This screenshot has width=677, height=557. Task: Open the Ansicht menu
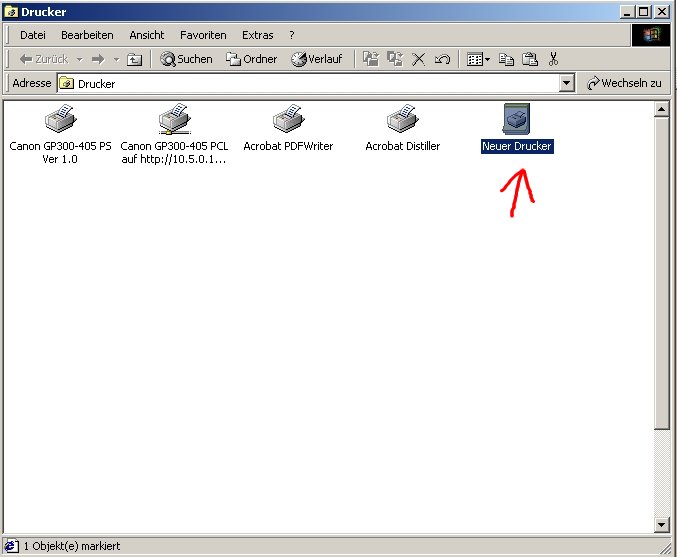[x=147, y=35]
